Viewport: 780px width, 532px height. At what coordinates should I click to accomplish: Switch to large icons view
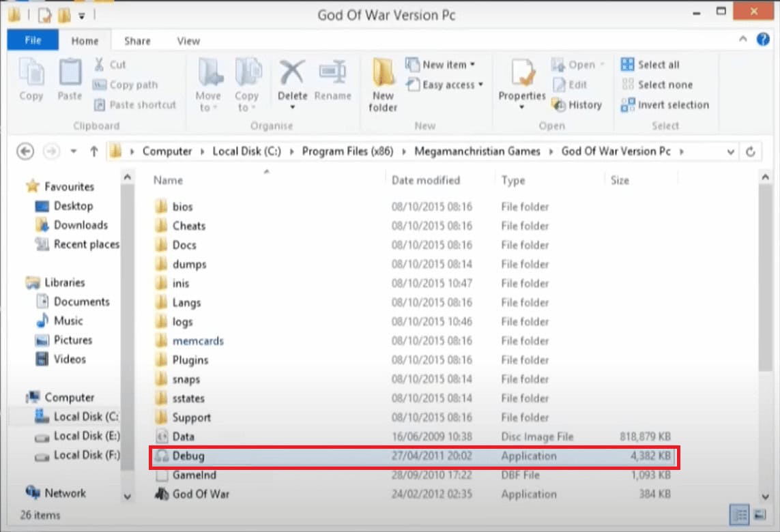coord(760,514)
